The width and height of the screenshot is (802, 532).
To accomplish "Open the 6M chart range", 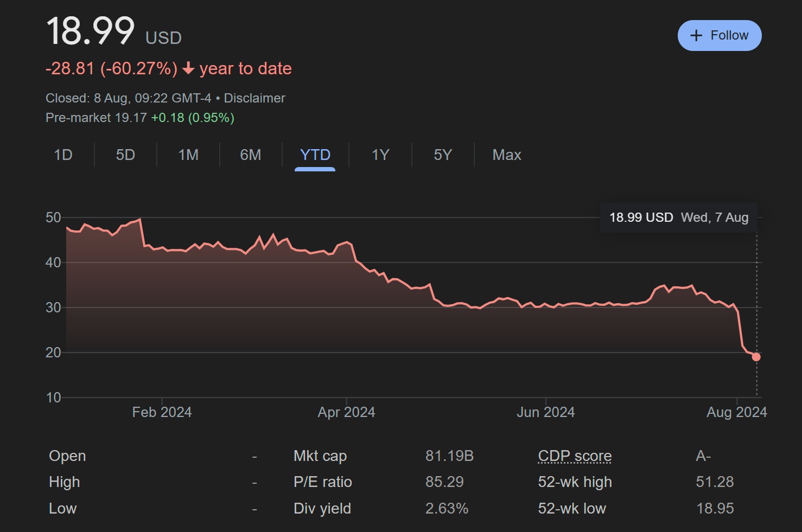I will [251, 155].
